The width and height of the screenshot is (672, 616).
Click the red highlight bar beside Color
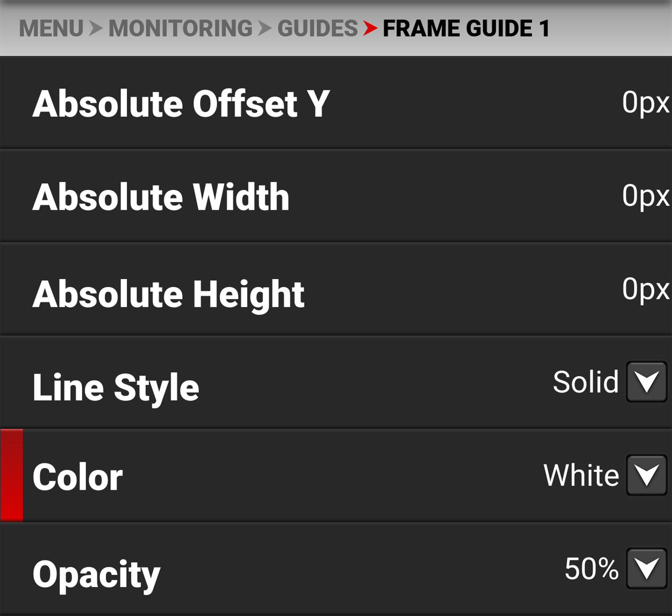[x=12, y=475]
